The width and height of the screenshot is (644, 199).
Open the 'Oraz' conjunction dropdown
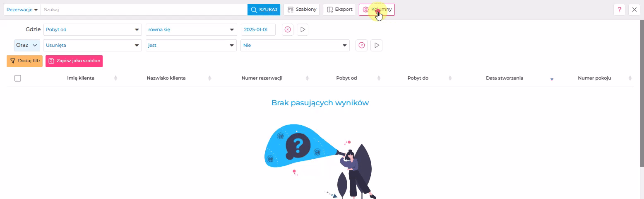[x=27, y=45]
